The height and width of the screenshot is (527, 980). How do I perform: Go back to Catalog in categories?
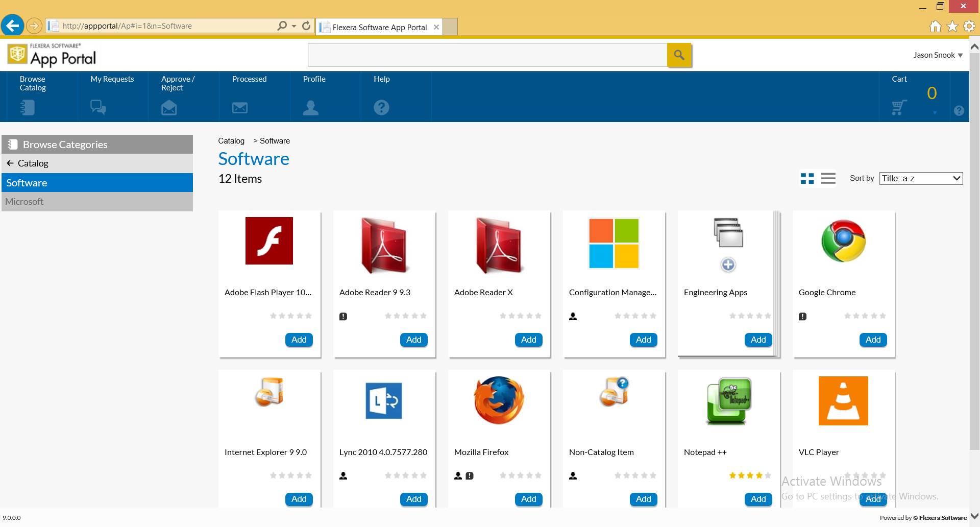pyautogui.click(x=97, y=163)
